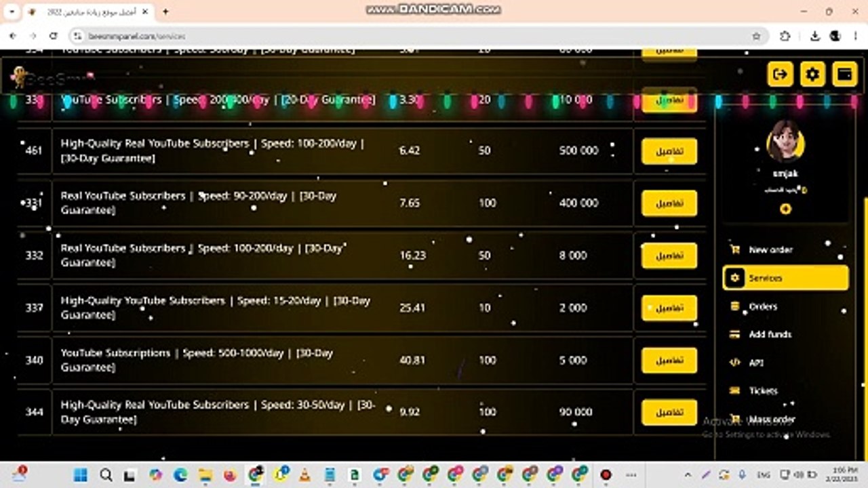This screenshot has width=868, height=488.
Task: Go to Orders in the sidebar
Action: (x=785, y=306)
